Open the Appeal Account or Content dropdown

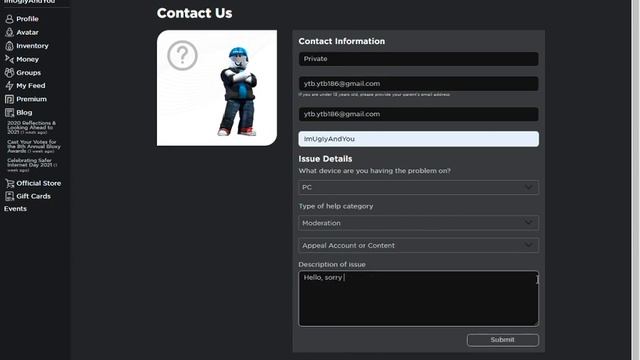coord(418,245)
